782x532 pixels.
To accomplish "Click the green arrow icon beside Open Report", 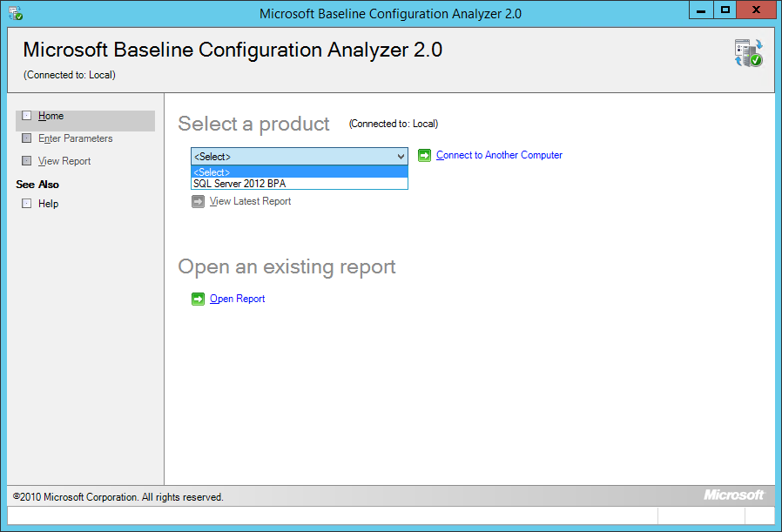I will point(198,299).
